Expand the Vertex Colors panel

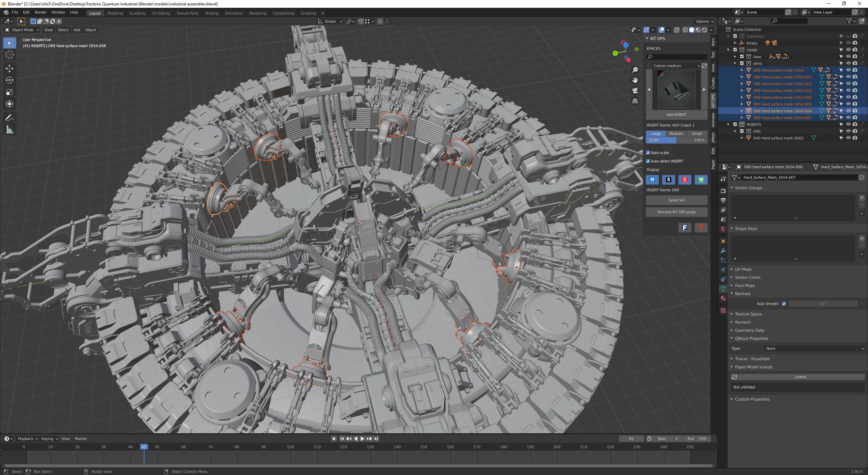tap(747, 278)
